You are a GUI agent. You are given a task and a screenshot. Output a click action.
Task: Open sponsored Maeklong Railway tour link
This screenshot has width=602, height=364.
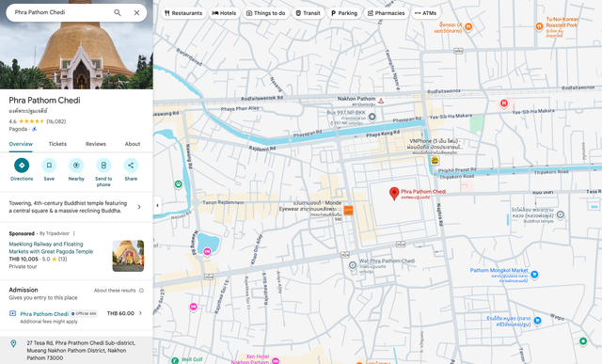click(x=51, y=247)
